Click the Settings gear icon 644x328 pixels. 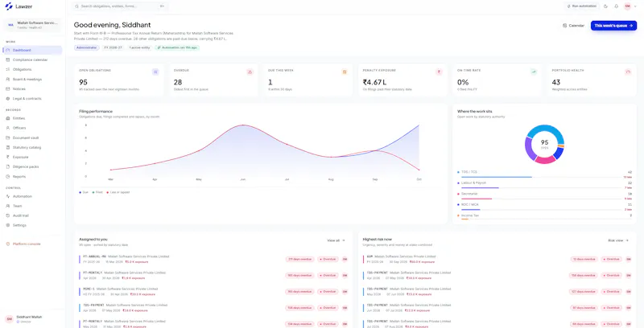coord(8,225)
